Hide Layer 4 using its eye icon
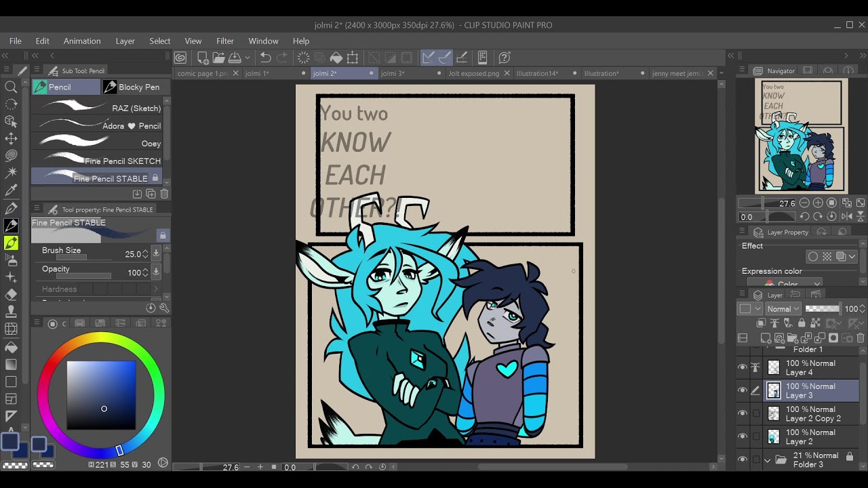 point(743,367)
